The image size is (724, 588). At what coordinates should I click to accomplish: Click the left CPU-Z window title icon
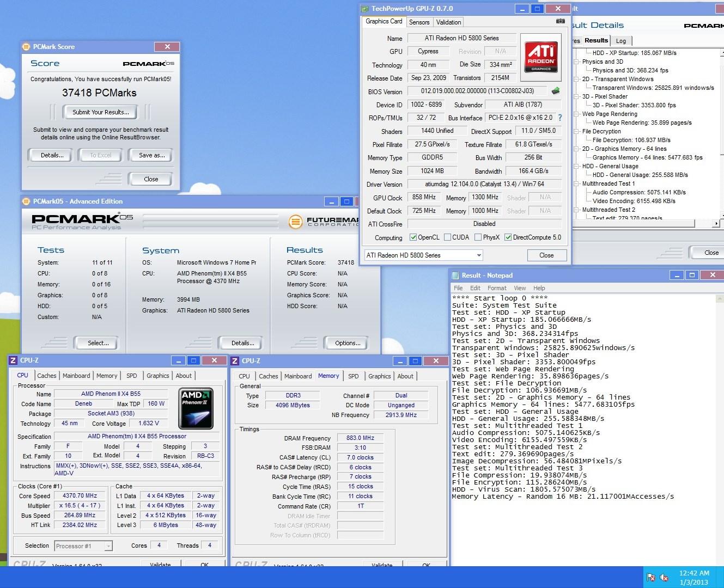(13, 360)
